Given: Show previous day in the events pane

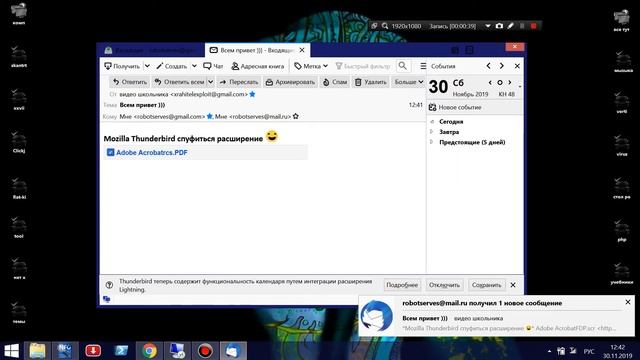Looking at the screenshot, I should pyautogui.click(x=490, y=82).
